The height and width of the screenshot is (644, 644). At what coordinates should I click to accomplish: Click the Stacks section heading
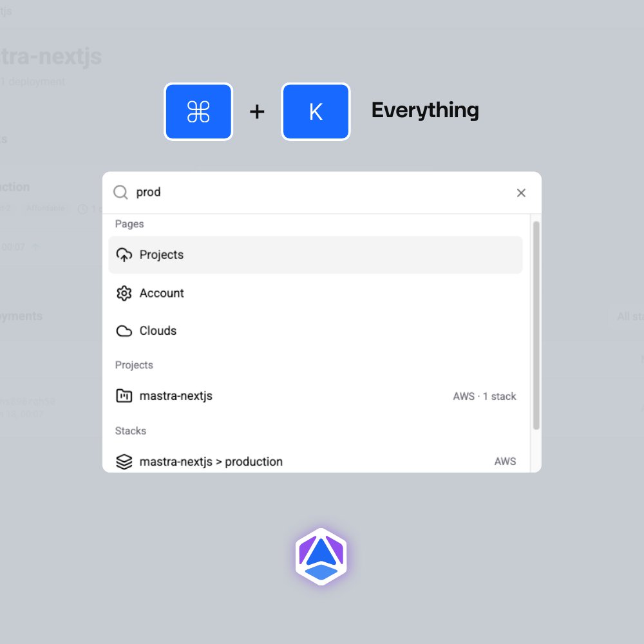point(131,431)
